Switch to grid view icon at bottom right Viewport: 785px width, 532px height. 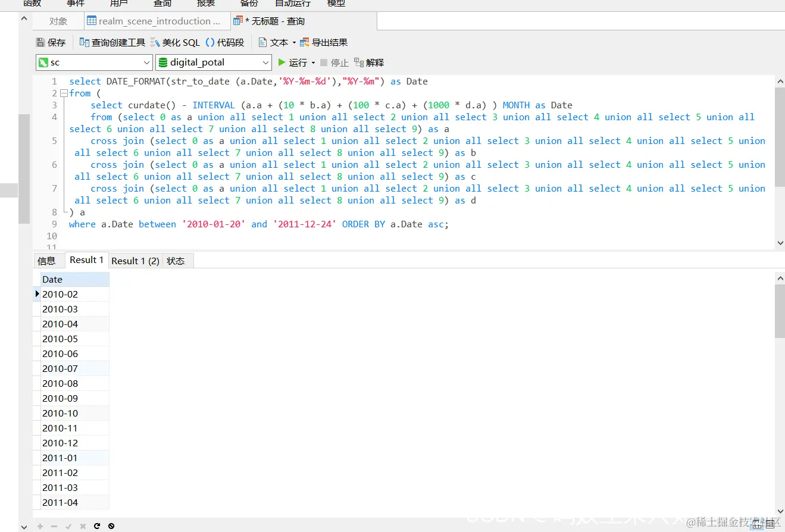coord(757,525)
